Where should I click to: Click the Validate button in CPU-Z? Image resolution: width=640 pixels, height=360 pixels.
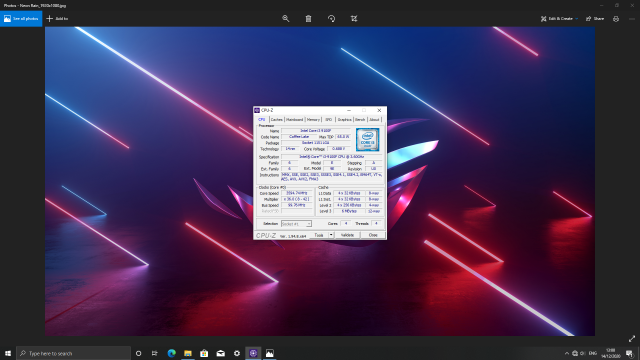(347, 235)
